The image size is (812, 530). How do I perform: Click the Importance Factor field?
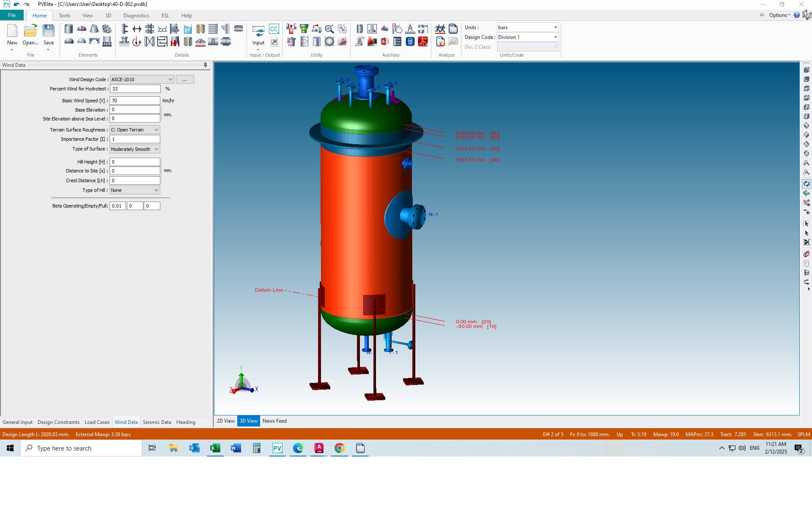(x=135, y=139)
